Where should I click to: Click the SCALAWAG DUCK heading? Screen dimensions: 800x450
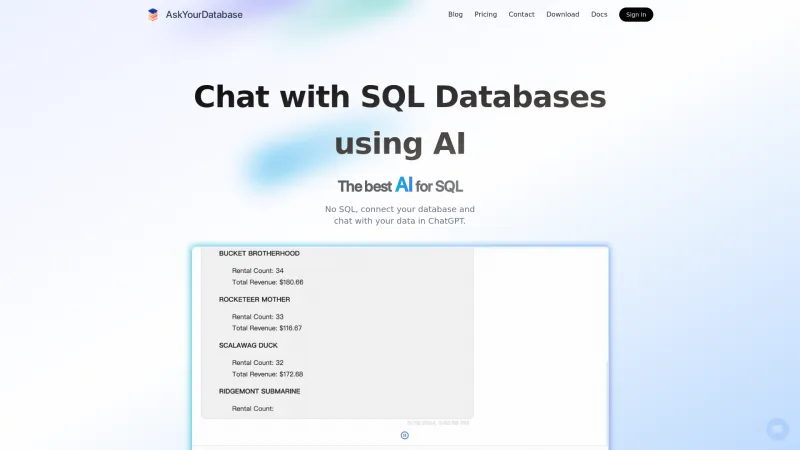click(x=248, y=345)
